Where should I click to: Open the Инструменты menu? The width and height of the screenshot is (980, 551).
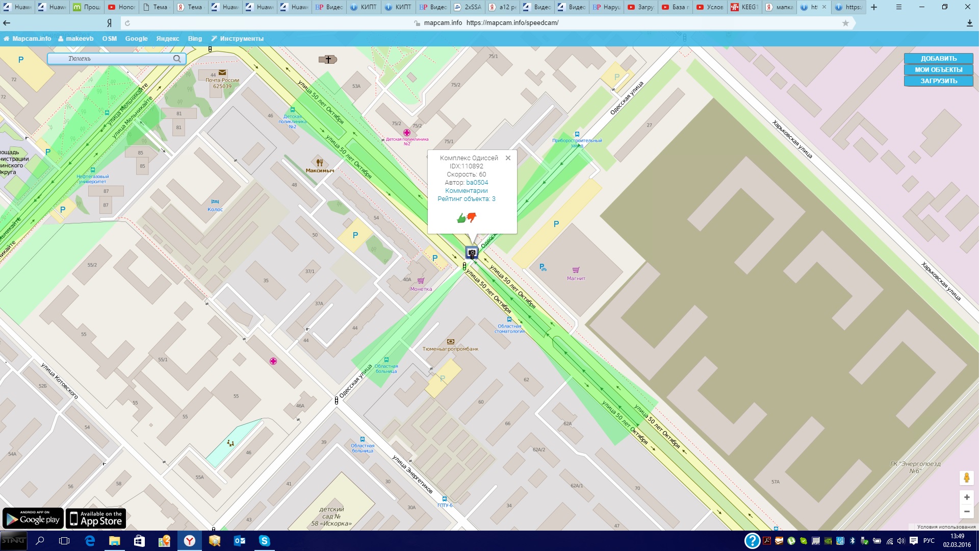238,39
